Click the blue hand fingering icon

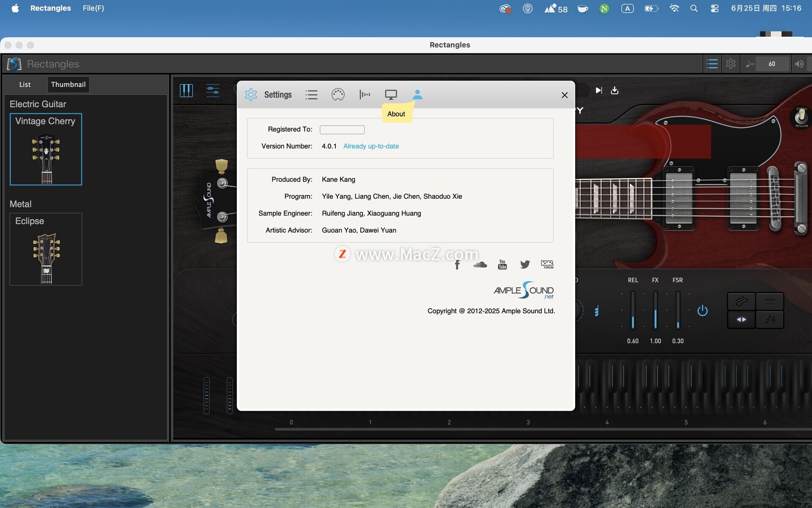pyautogui.click(x=596, y=311)
